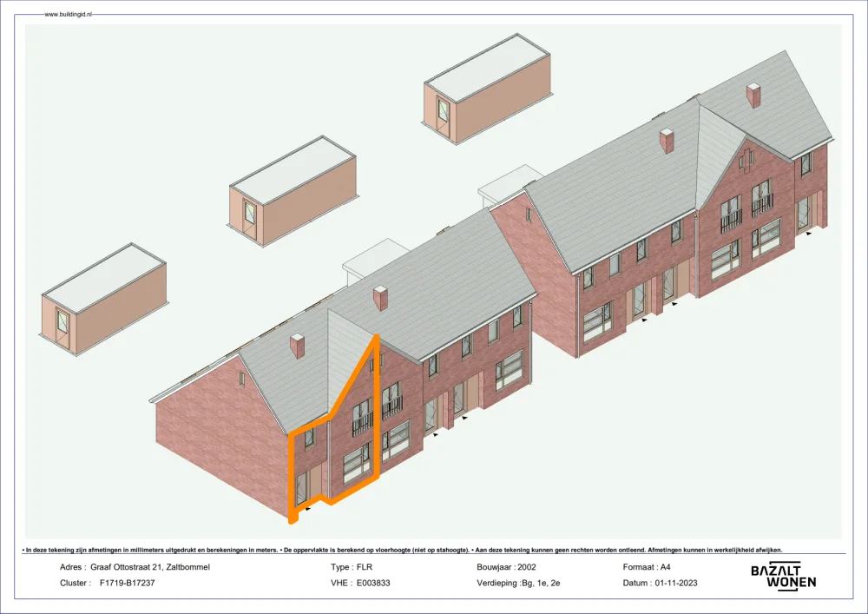Select the leftmost garden shed
Viewport: 868px width, 614px height.
[x=102, y=300]
